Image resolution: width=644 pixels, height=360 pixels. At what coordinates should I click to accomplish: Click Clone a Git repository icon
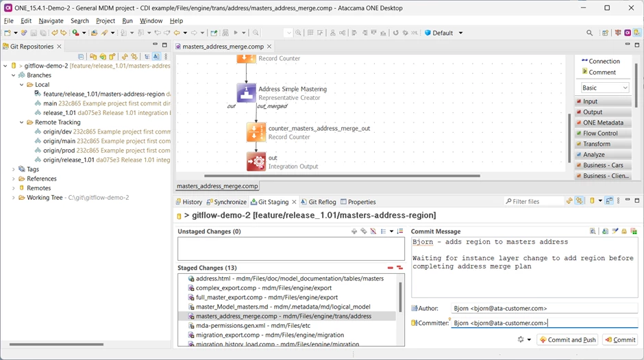coord(103,57)
